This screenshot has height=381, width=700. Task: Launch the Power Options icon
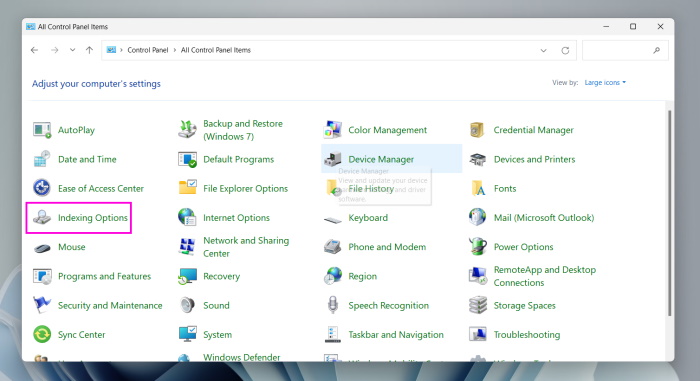point(478,247)
